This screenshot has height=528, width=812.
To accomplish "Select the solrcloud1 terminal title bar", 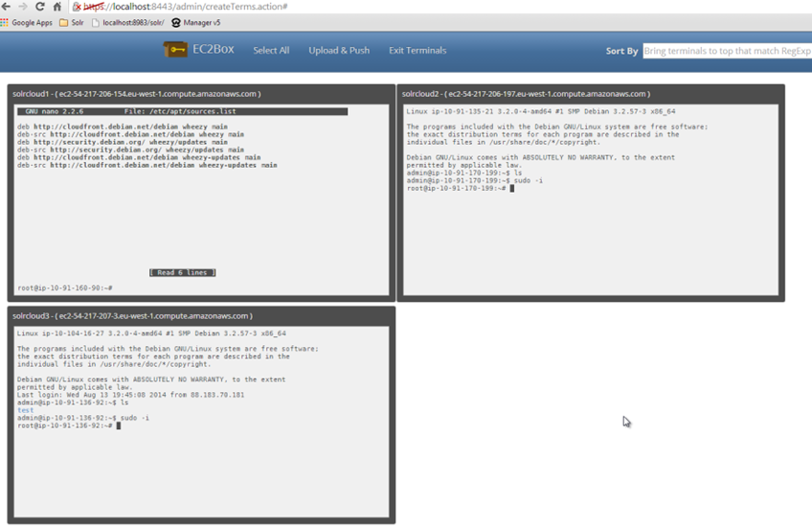I will pos(201,94).
